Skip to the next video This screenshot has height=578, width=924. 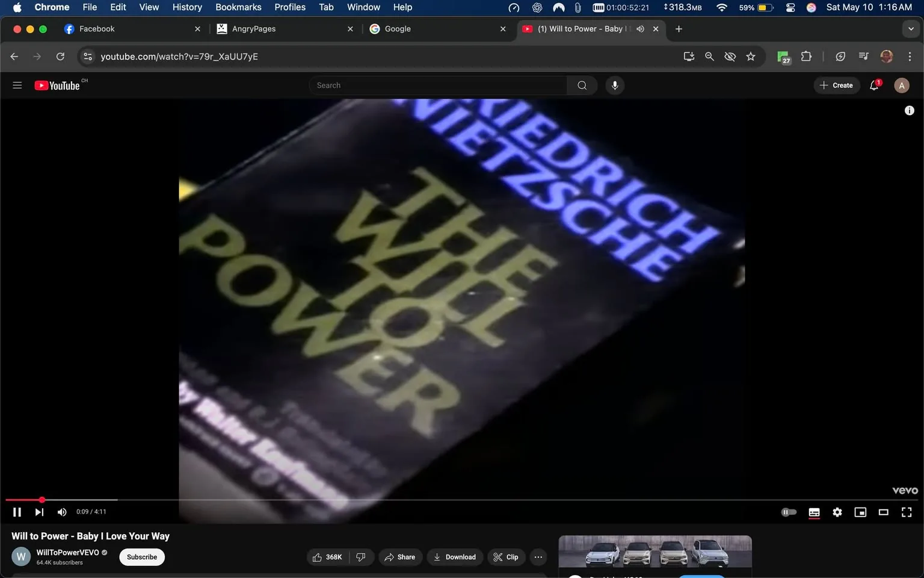pyautogui.click(x=39, y=512)
